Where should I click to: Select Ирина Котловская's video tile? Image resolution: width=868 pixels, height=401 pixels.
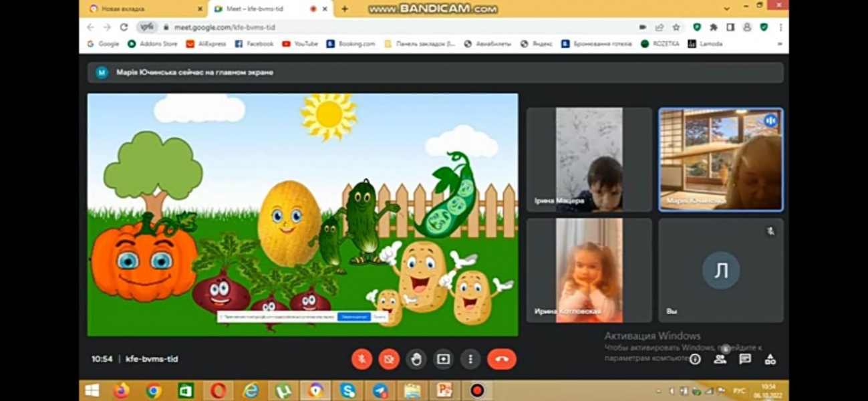589,271
